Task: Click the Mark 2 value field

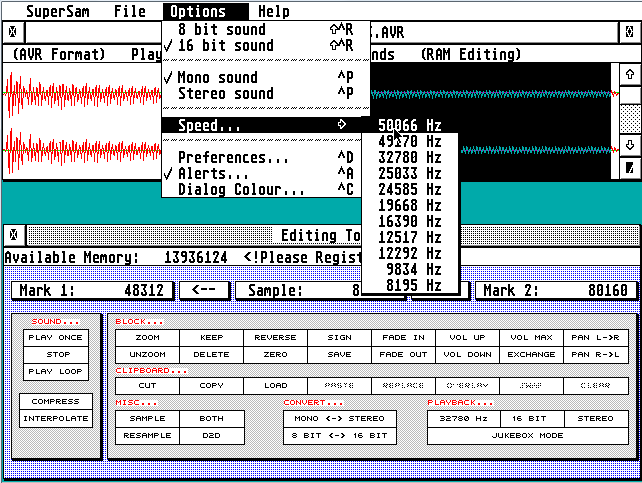Action: point(553,291)
